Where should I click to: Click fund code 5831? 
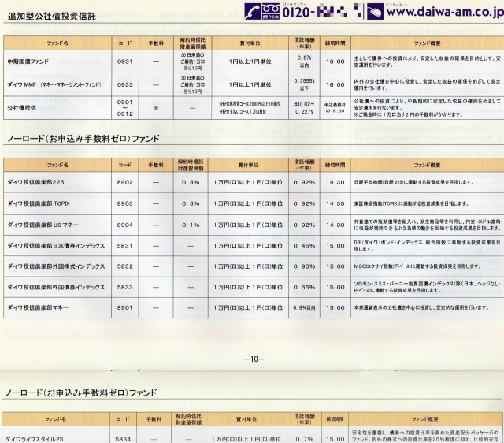[x=125, y=246]
